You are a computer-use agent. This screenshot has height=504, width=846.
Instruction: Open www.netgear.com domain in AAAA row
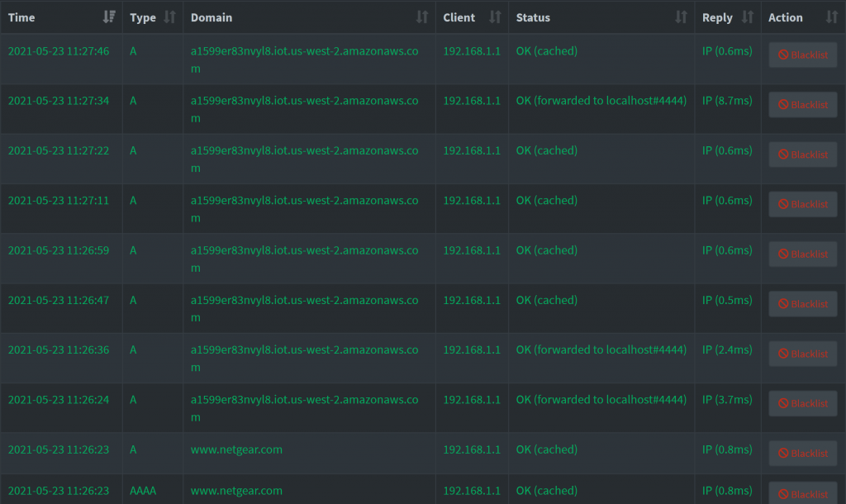[x=236, y=491]
